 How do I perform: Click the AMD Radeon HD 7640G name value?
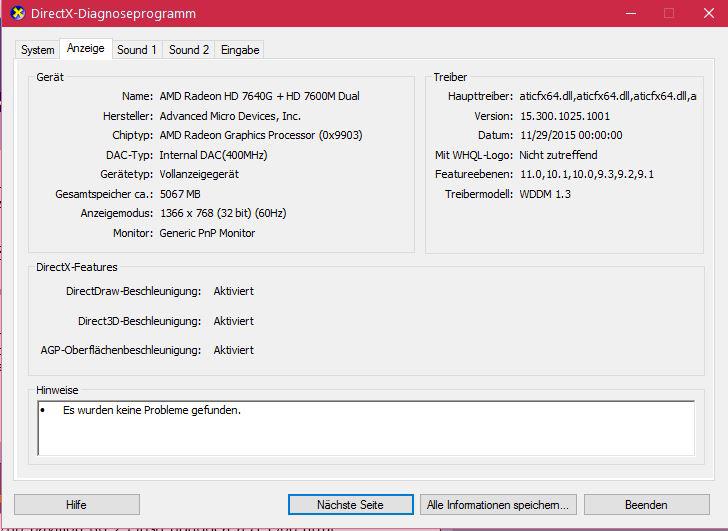point(259,97)
